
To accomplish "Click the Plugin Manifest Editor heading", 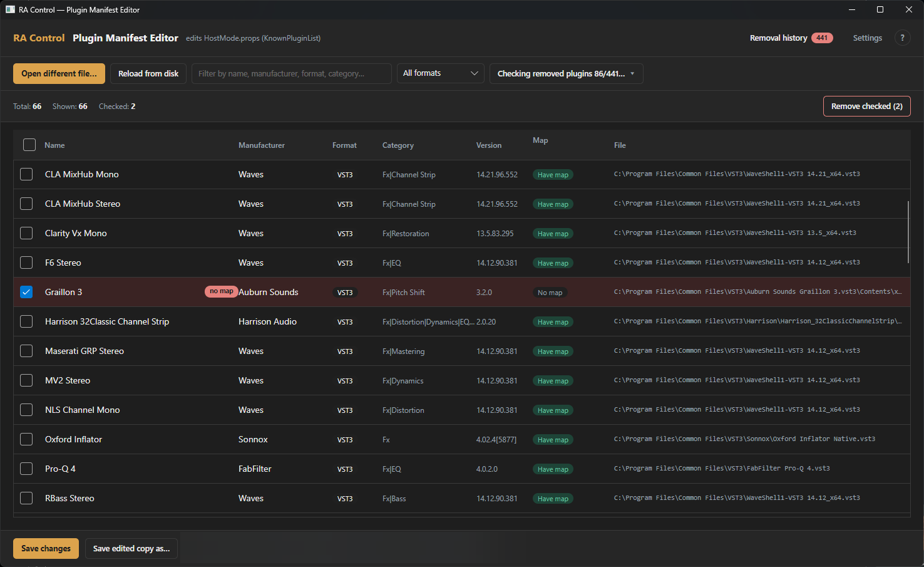I will coord(125,38).
